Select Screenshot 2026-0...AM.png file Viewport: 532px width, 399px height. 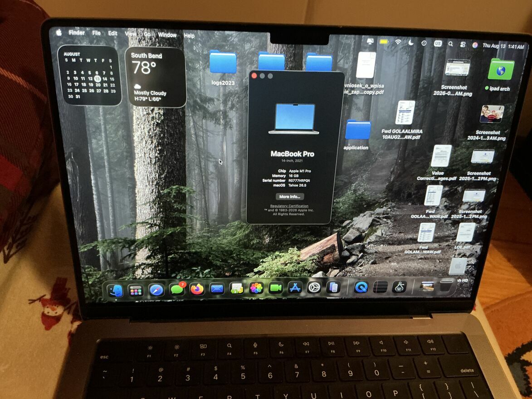click(x=457, y=68)
